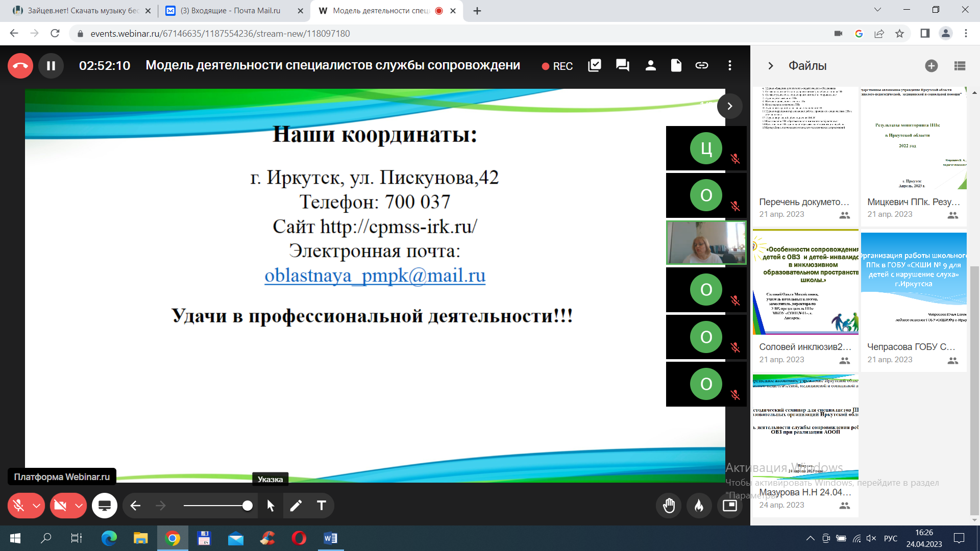Click the Платформа Webinar.ru label

point(62,477)
